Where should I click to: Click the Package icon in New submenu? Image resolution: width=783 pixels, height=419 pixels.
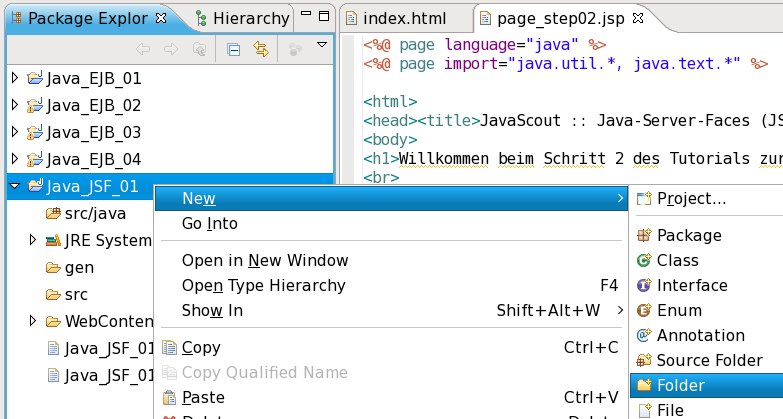point(644,236)
